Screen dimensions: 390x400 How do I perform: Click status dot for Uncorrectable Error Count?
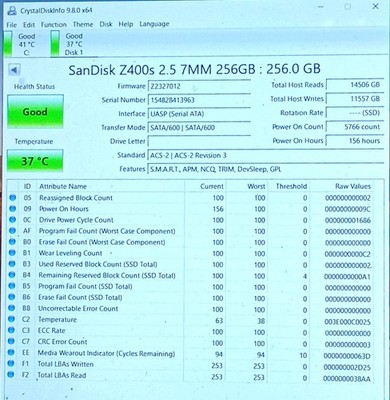pos(12,308)
